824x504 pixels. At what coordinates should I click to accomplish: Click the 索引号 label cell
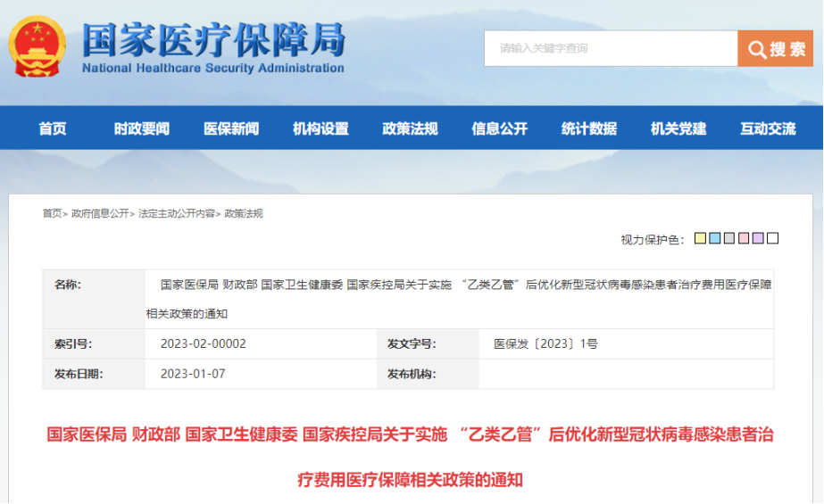94,343
